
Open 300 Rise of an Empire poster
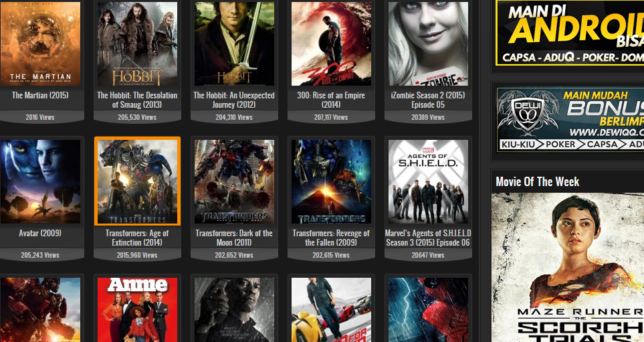[331, 44]
